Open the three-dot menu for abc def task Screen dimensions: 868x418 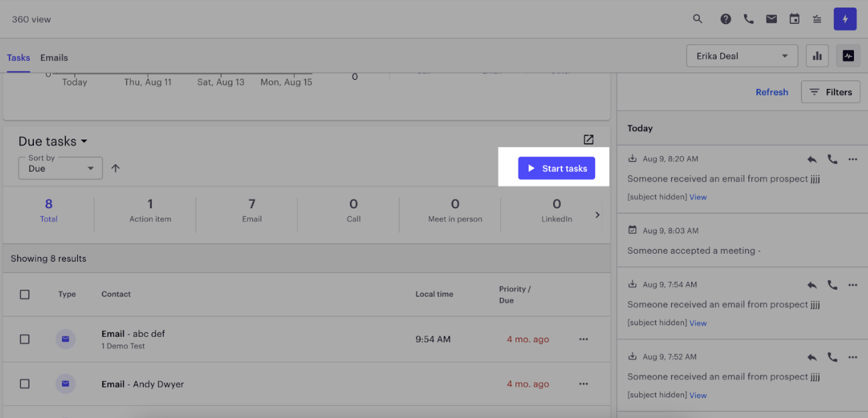pyautogui.click(x=583, y=339)
